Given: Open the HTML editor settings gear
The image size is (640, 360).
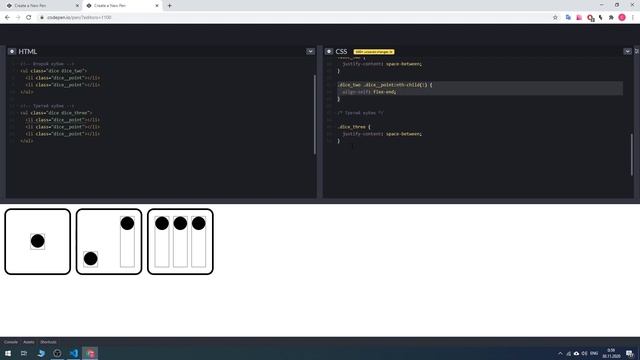Looking at the screenshot, I should 12,51.
